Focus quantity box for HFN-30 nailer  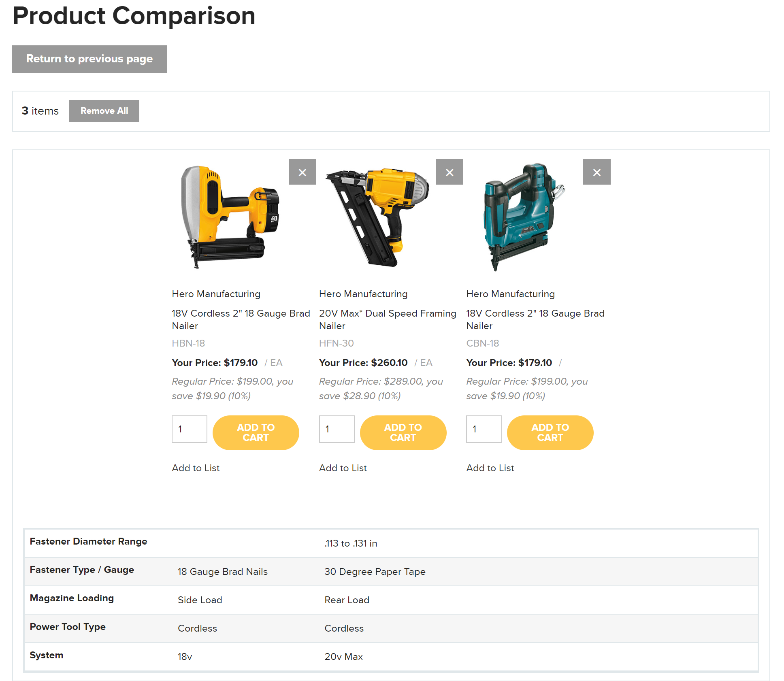pyautogui.click(x=337, y=429)
